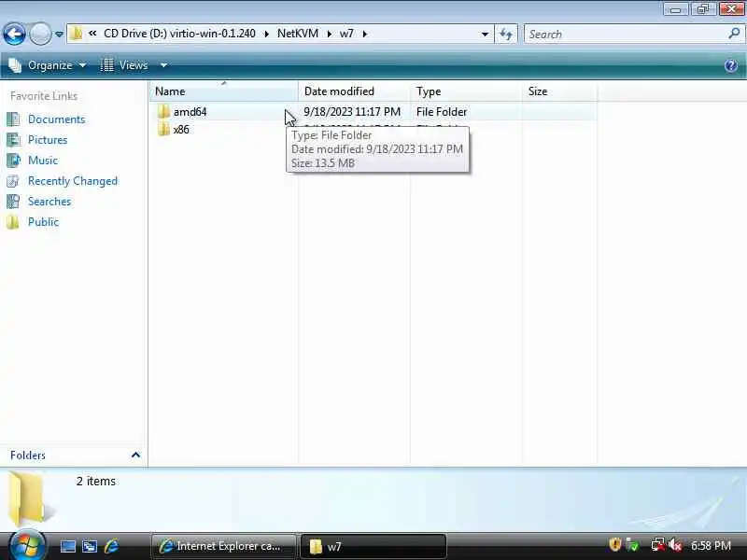Click the Documents icon in Favorite Links
747x560 pixels.
(x=13, y=119)
